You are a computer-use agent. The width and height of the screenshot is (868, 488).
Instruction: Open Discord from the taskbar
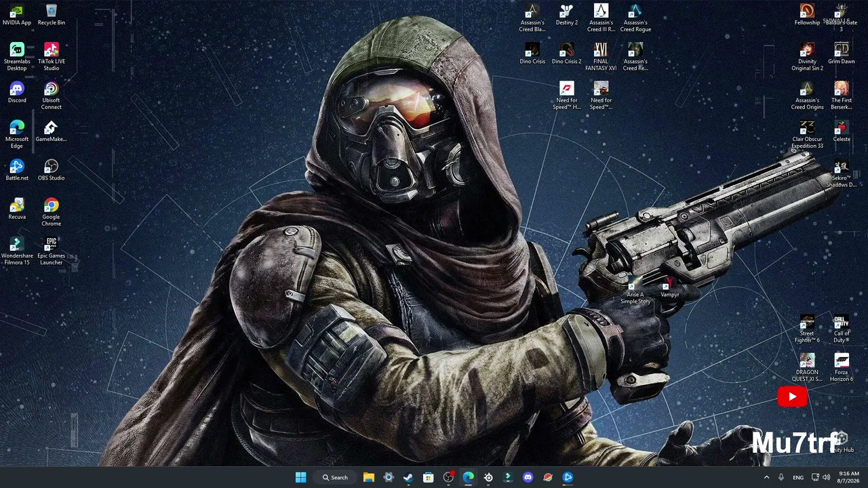pyautogui.click(x=528, y=477)
